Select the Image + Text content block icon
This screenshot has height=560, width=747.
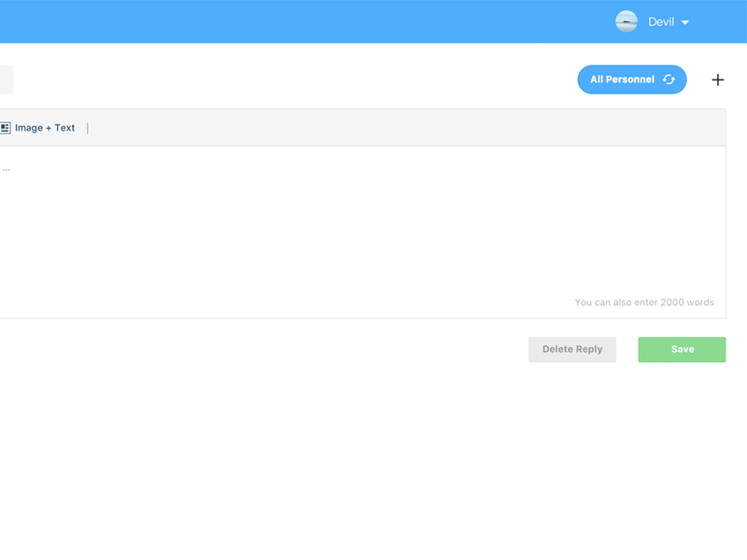[x=7, y=127]
